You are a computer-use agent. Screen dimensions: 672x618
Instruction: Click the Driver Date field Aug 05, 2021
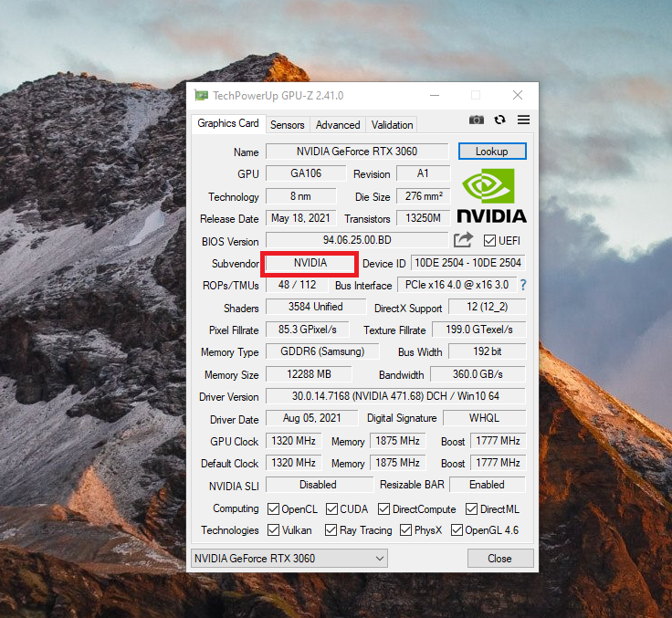pos(312,418)
